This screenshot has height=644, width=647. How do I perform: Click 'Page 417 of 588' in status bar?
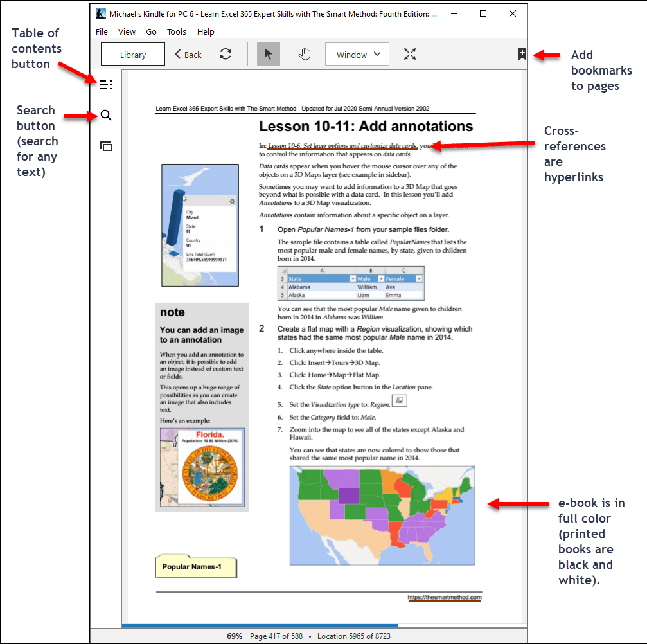[276, 636]
